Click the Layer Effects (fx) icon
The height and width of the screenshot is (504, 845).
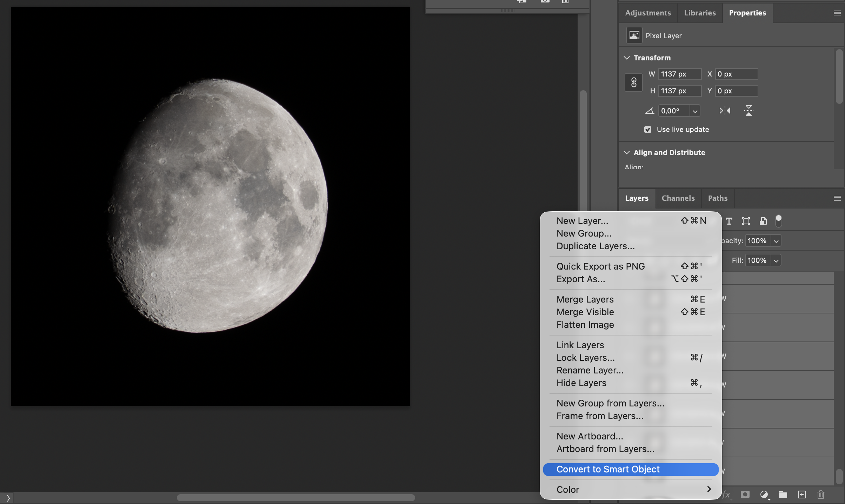726,495
